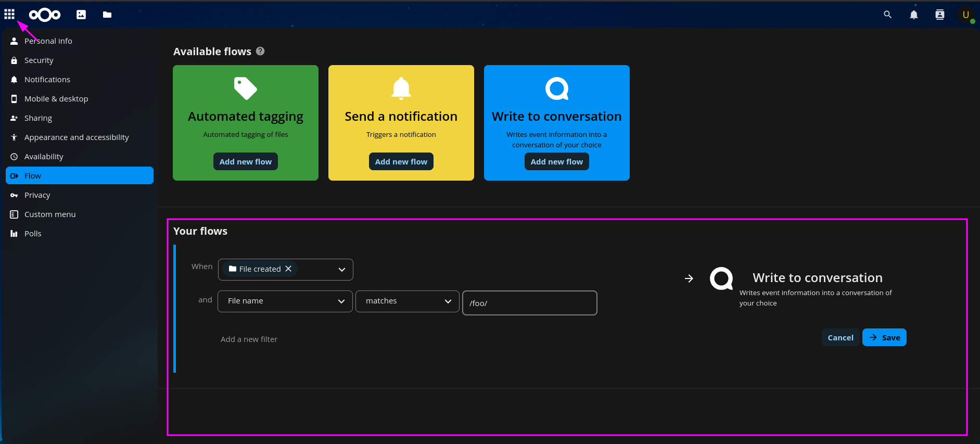Add new flow for Automated tagging
Screen dimensions: 980x444
246,161
